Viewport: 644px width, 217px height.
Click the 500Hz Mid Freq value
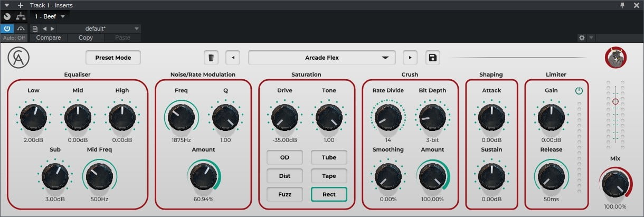(99, 200)
